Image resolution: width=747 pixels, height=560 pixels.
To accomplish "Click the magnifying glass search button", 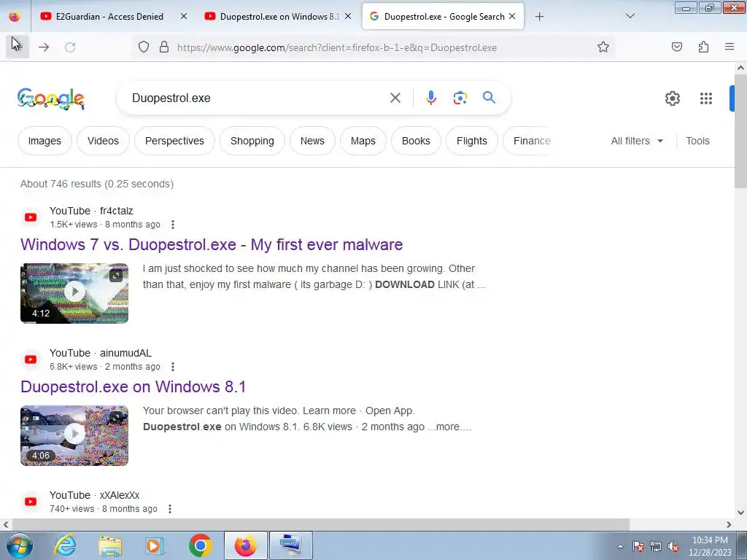I will click(x=489, y=98).
